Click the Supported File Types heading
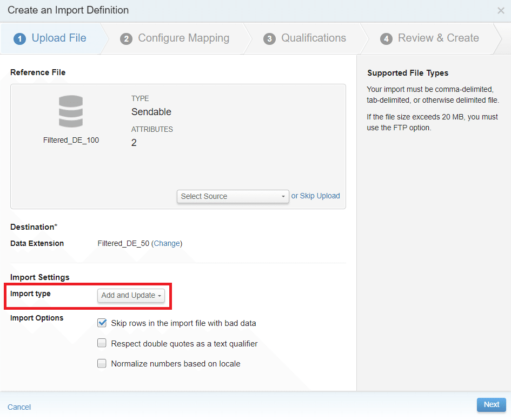Image resolution: width=511 pixels, height=420 pixels. point(408,73)
